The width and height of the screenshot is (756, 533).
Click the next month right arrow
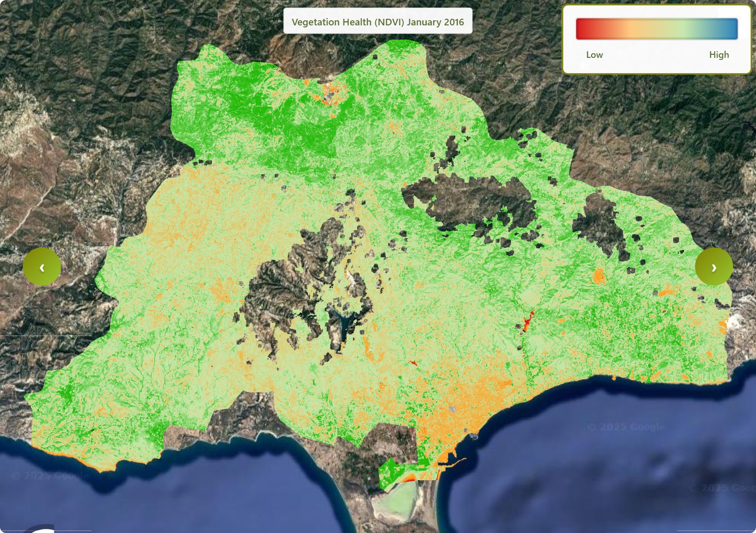pos(714,267)
